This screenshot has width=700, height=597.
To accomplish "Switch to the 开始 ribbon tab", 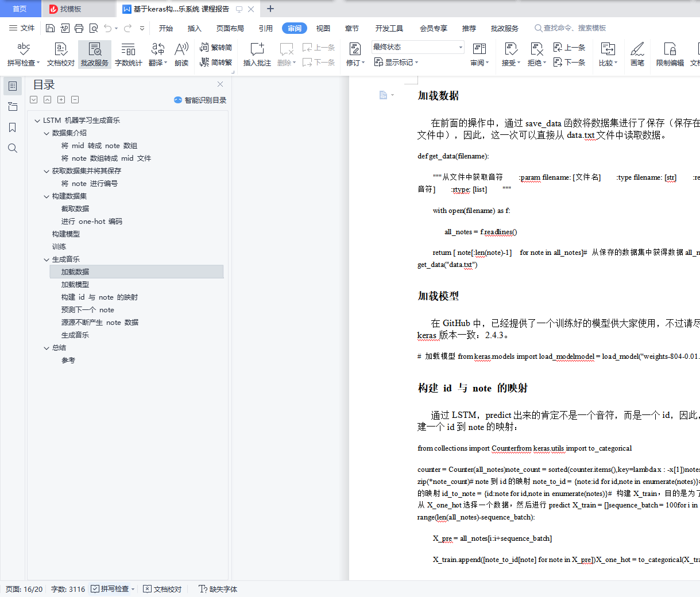I will click(x=166, y=28).
